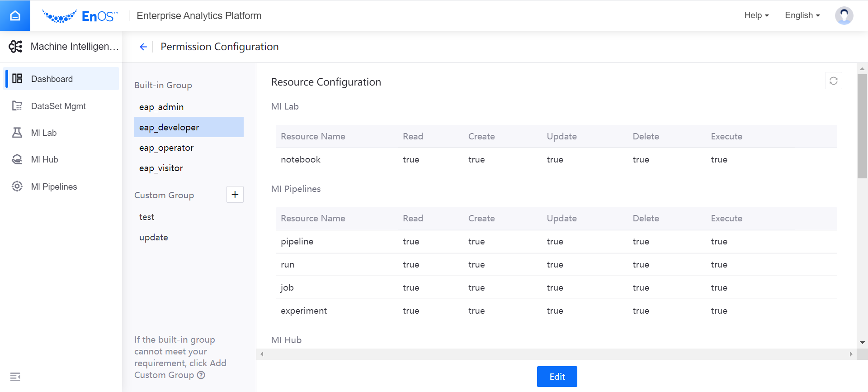Viewport: 868px width, 392px height.
Task: Open the Help dropdown
Action: click(756, 15)
